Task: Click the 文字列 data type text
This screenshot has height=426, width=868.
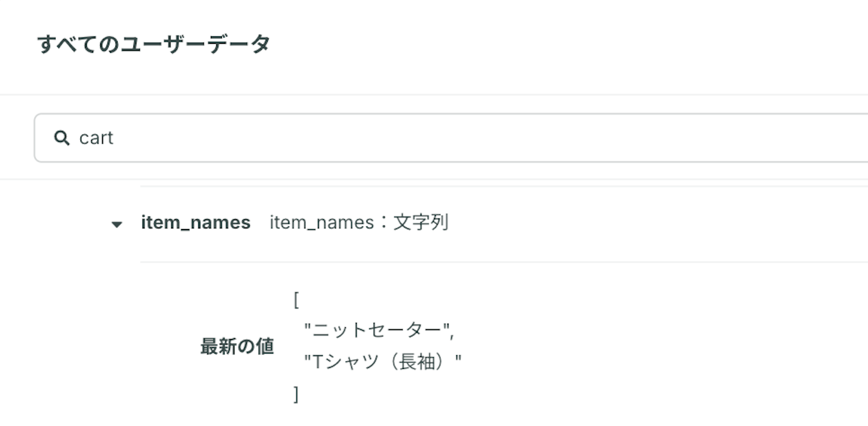Action: 421,223
